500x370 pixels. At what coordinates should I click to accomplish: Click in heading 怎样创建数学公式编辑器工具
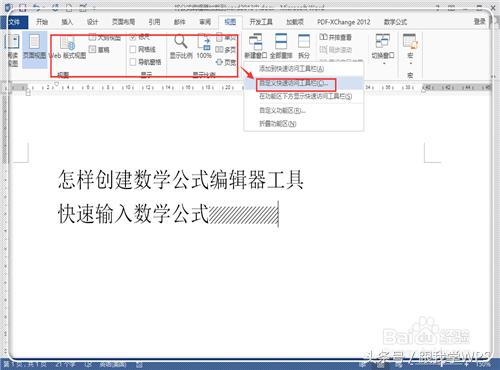tap(181, 179)
